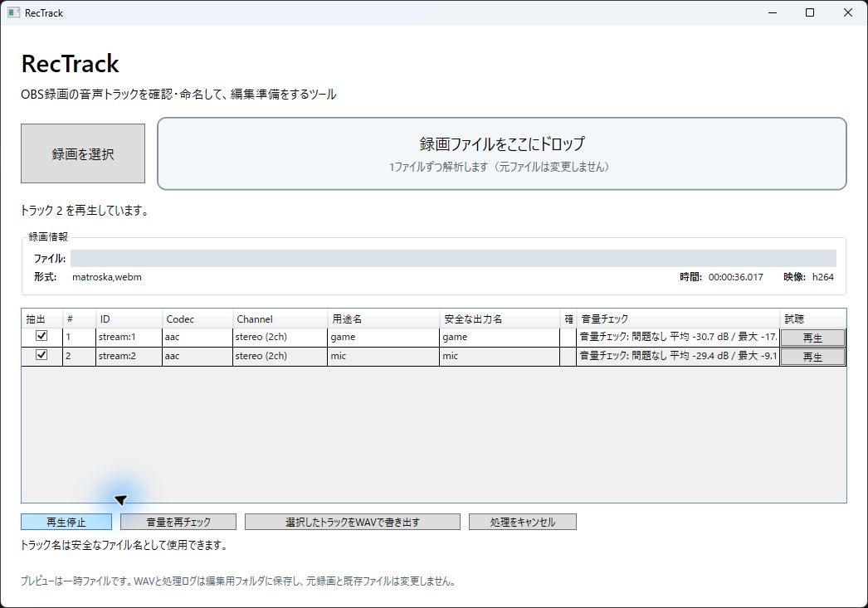Click the Channel column header

pos(280,319)
